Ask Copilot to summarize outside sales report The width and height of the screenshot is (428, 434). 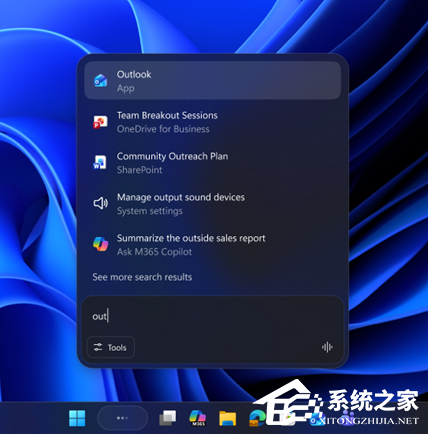pos(213,245)
